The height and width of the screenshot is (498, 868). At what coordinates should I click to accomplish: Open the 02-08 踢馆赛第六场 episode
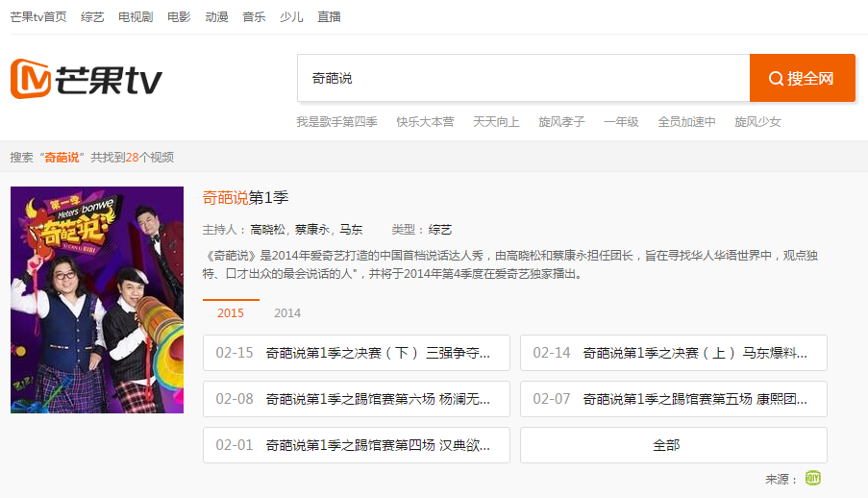357,399
